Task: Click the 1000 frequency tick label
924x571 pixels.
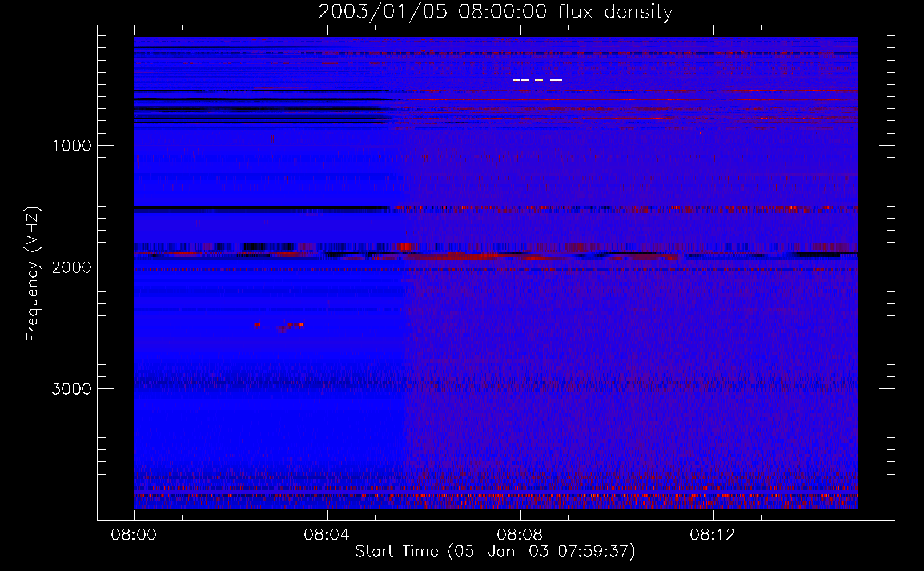Action: coord(71,146)
